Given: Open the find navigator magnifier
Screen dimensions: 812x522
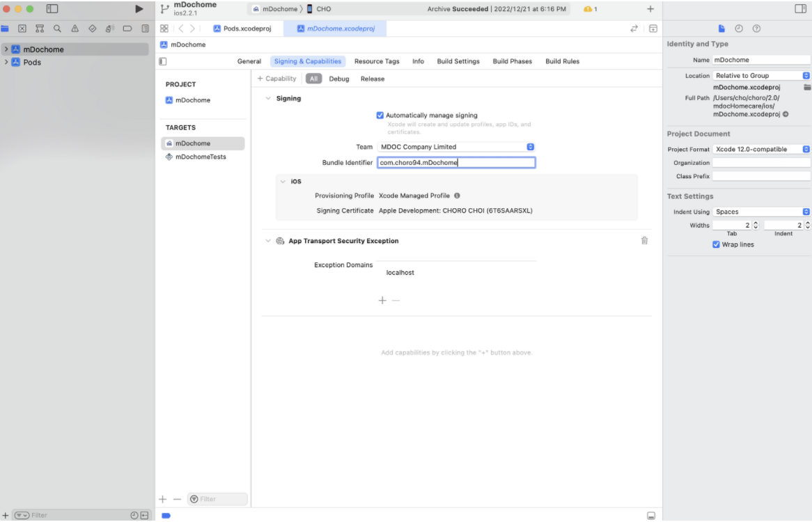Looking at the screenshot, I should (x=58, y=29).
